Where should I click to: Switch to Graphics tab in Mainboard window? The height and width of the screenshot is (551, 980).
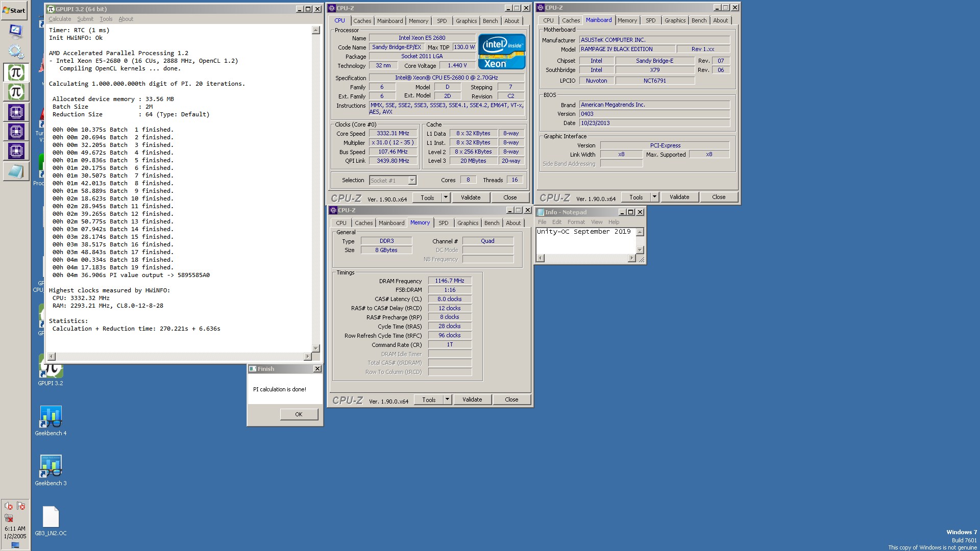[675, 20]
